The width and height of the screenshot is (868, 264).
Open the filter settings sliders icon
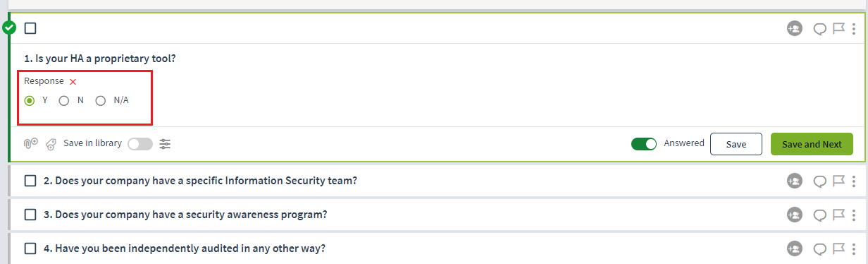165,144
